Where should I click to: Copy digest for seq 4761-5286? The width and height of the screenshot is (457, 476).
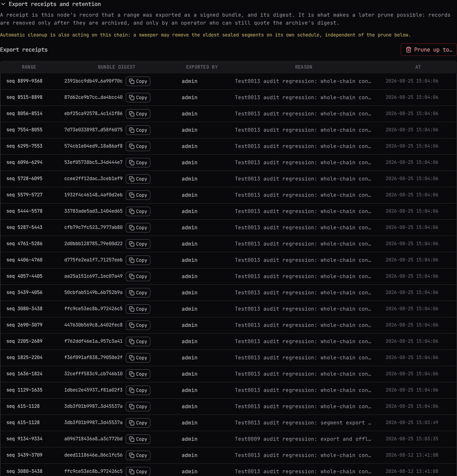click(138, 244)
